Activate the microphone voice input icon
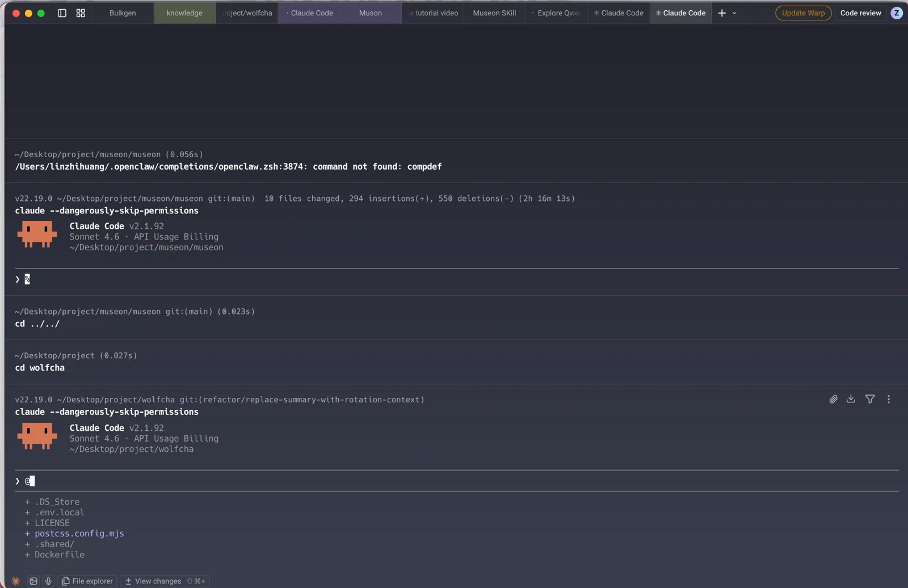 pyautogui.click(x=48, y=581)
